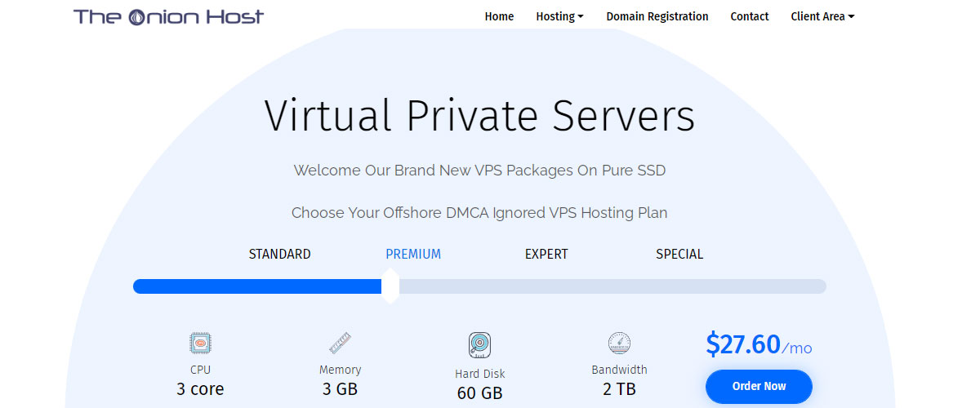
Task: Click The Onion Host logo
Action: pos(169,16)
